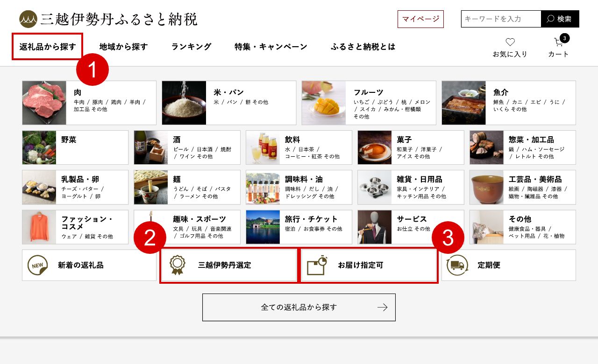Open ふるさと納税とは menu link
Screen dimensions: 598x364
363,47
